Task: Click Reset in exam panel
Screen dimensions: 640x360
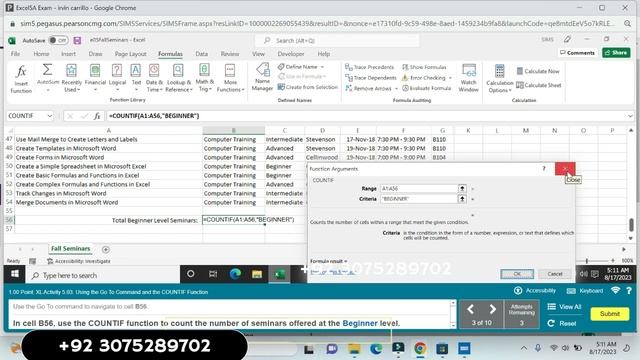Action: 562,323
